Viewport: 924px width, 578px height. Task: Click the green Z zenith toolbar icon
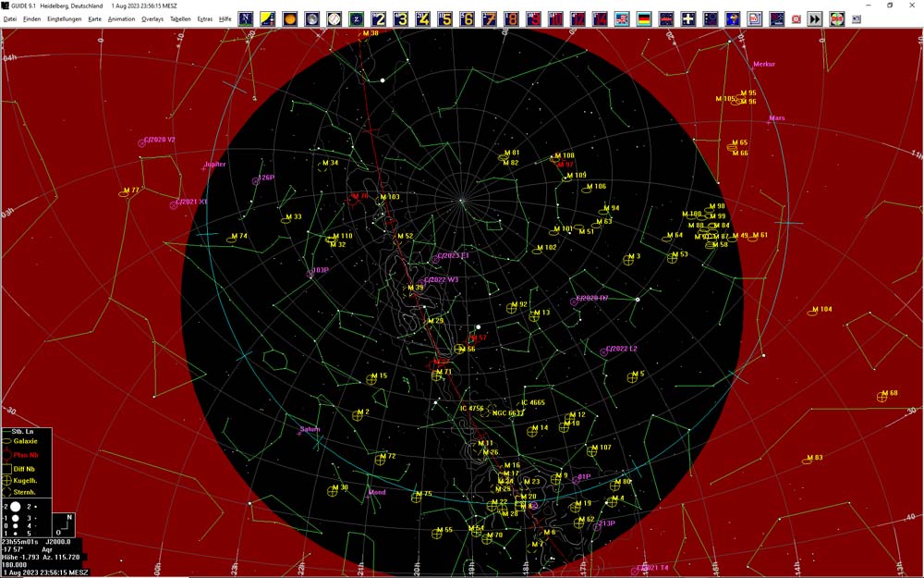(x=356, y=18)
